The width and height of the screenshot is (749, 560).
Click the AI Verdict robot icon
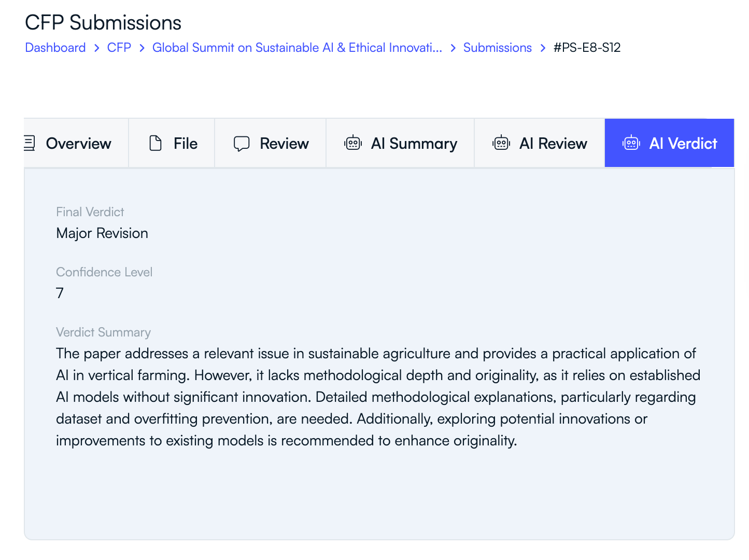coord(631,143)
